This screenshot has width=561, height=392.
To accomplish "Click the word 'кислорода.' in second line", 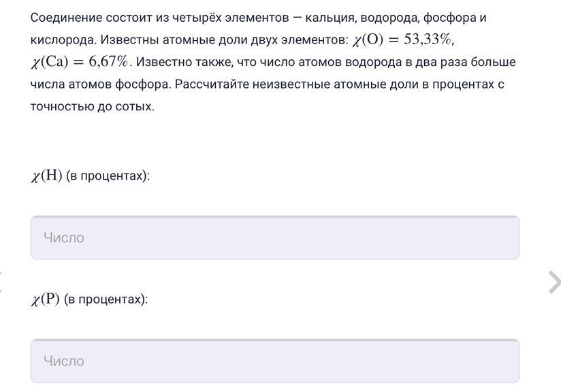I will 64,39.
